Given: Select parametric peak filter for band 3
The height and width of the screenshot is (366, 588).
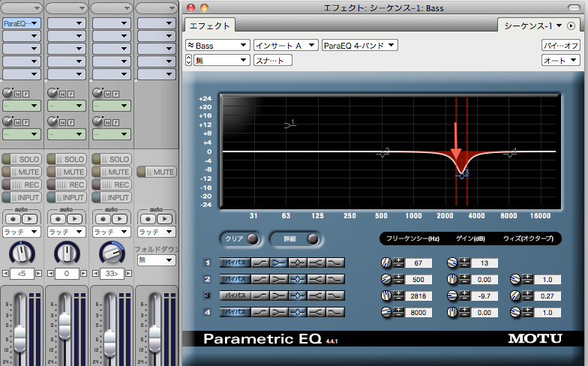Looking at the screenshot, I should point(298,295).
